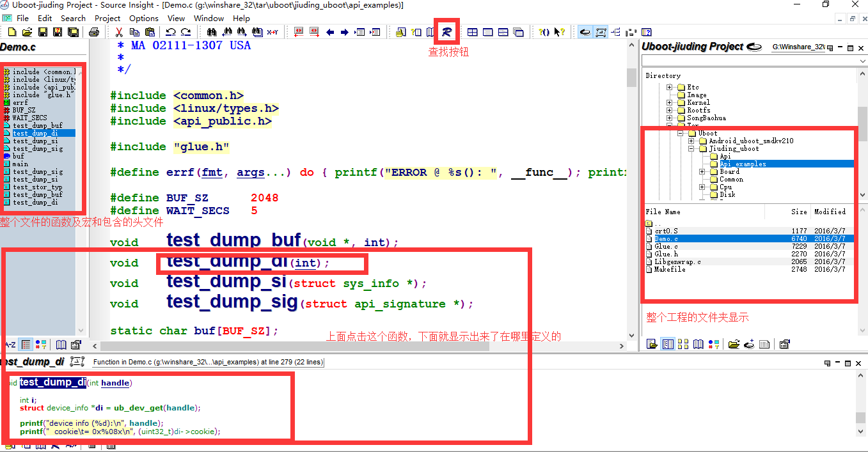Expand the Board folder node

click(702, 172)
